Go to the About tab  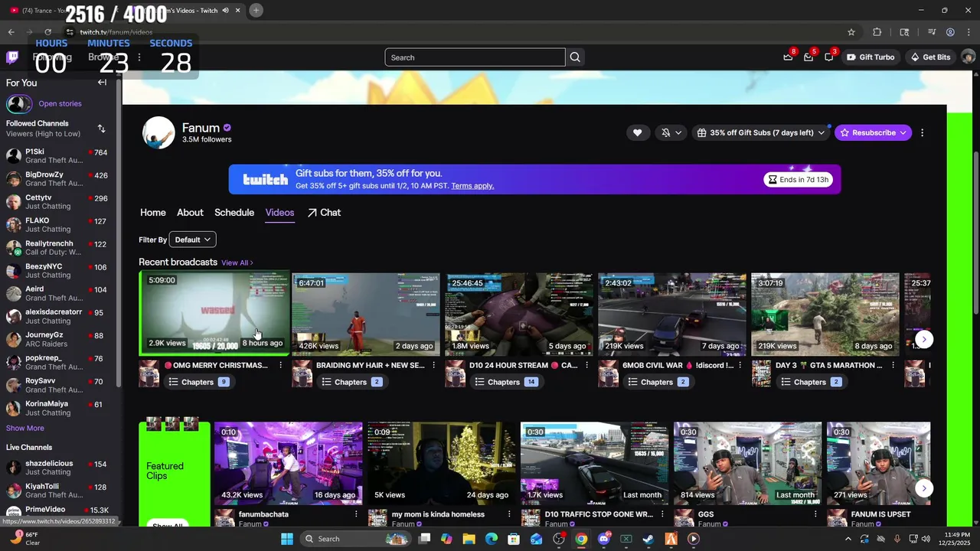(190, 213)
